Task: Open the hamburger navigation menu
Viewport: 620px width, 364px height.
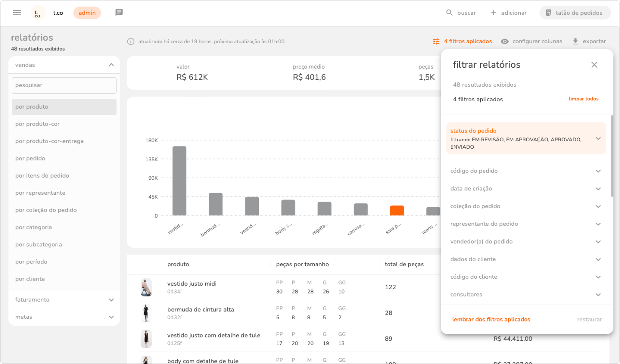Action: 17,13
